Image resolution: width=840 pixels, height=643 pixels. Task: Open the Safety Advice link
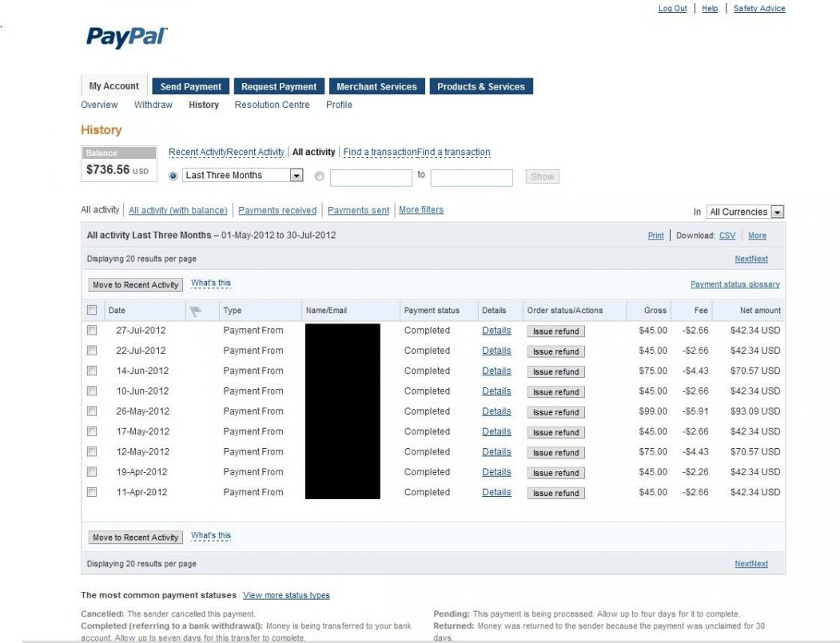coord(759,8)
